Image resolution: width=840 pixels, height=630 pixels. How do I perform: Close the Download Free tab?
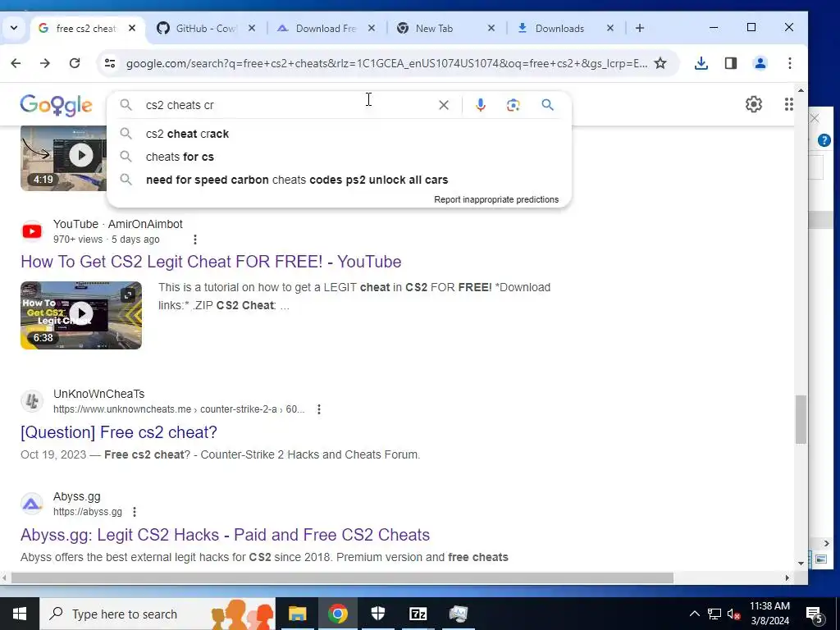tap(372, 28)
